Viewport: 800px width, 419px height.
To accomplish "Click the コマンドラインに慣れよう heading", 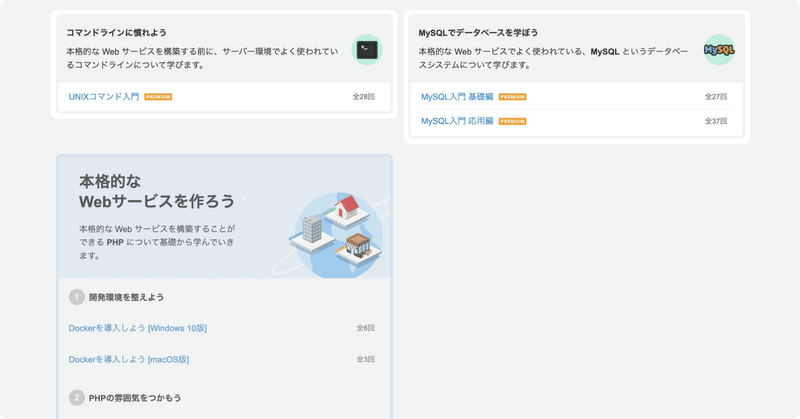I will tap(116, 33).
